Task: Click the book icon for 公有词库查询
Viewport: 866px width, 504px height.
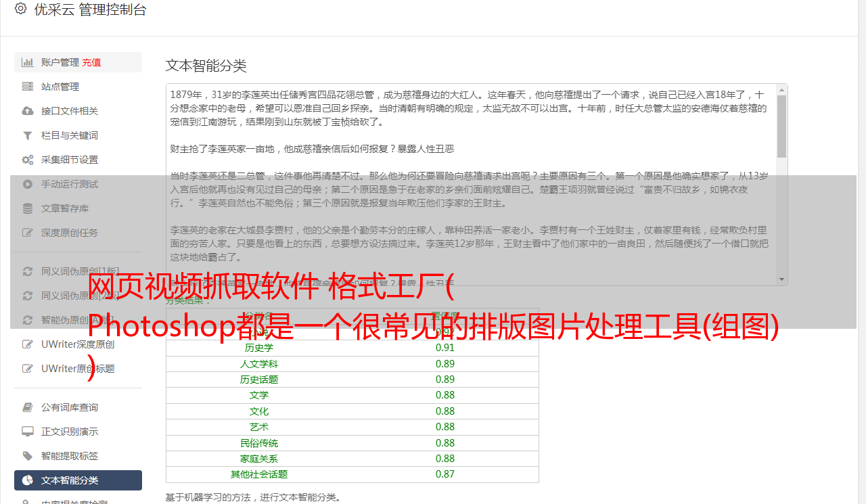Action: [x=28, y=407]
